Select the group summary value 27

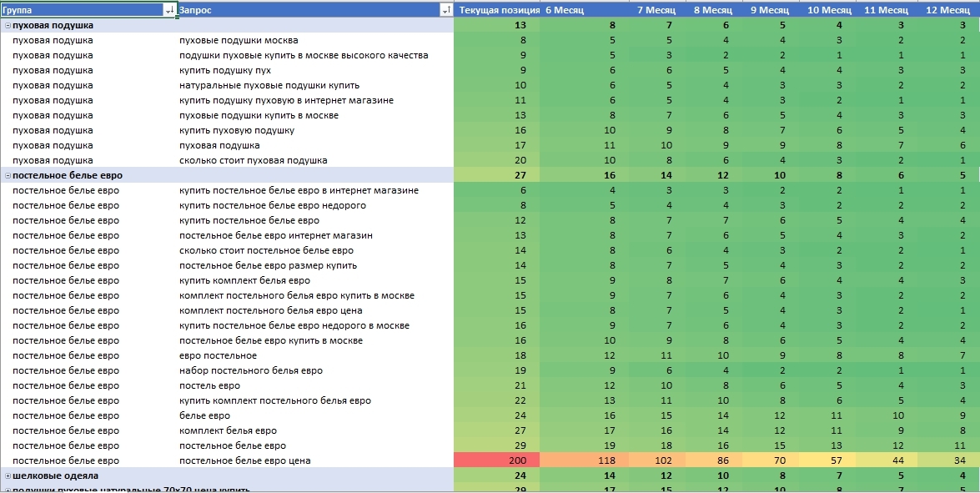tap(497, 175)
